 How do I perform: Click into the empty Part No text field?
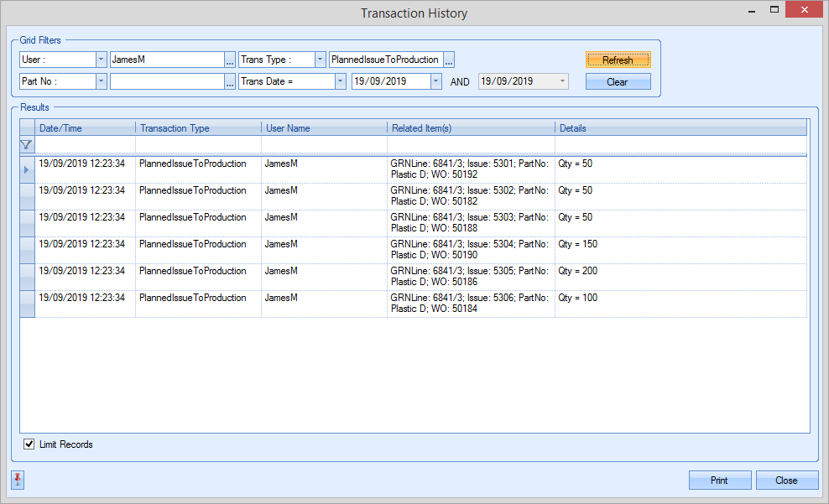[x=166, y=81]
